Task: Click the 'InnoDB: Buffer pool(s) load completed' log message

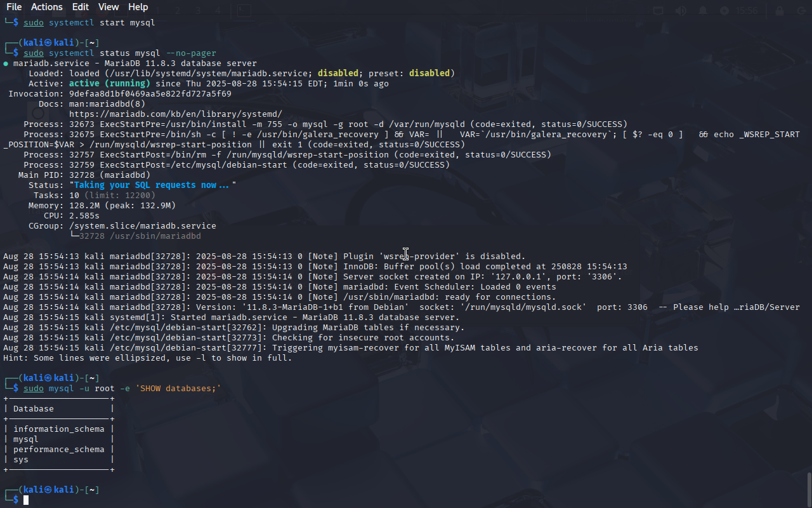Action: pos(485,266)
